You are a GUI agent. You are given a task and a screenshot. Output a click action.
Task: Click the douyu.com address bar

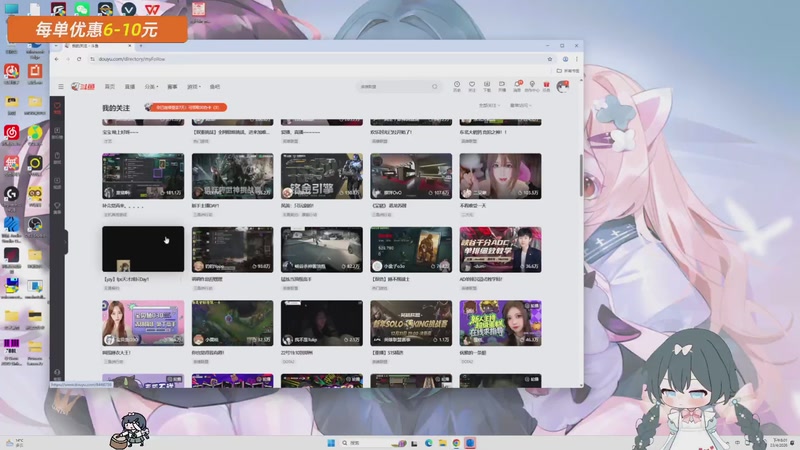pyautogui.click(x=319, y=59)
